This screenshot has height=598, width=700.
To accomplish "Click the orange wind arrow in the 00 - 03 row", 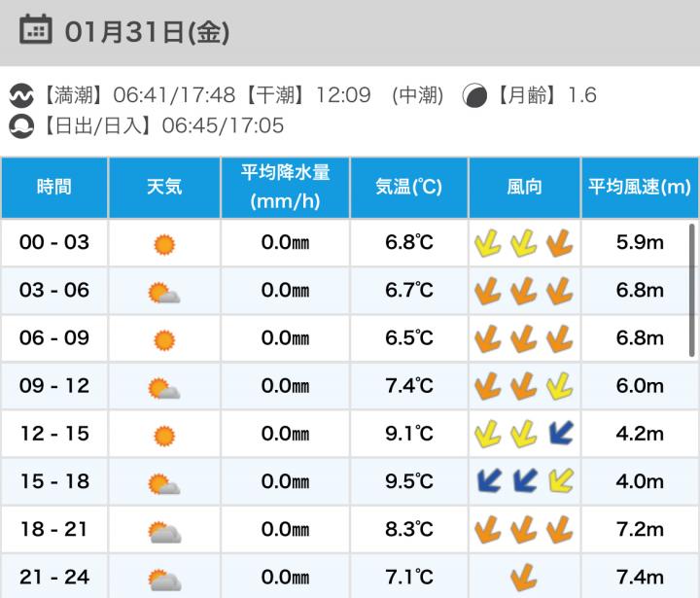I will [x=560, y=243].
